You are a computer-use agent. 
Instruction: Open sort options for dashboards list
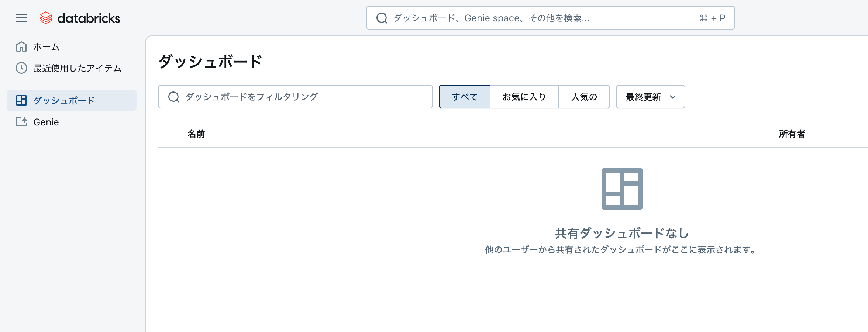[650, 97]
